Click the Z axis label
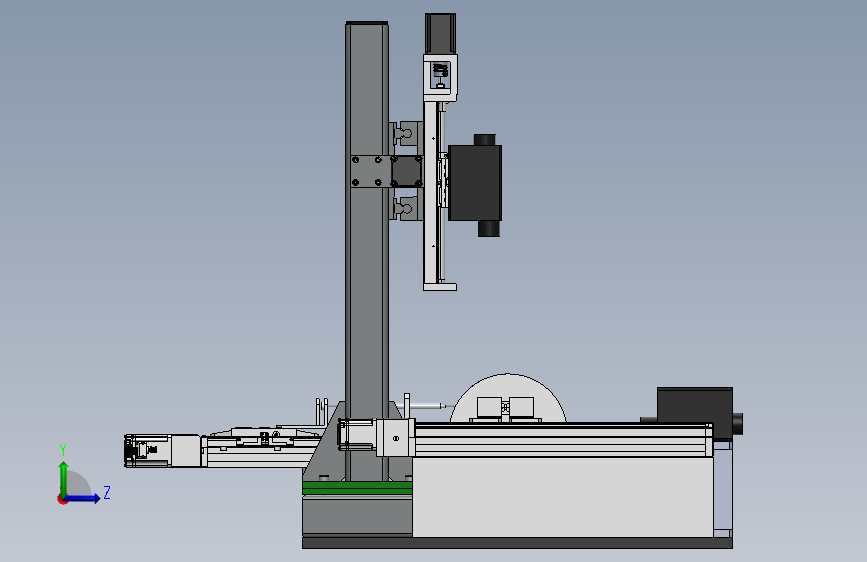867x562 pixels. 107,492
